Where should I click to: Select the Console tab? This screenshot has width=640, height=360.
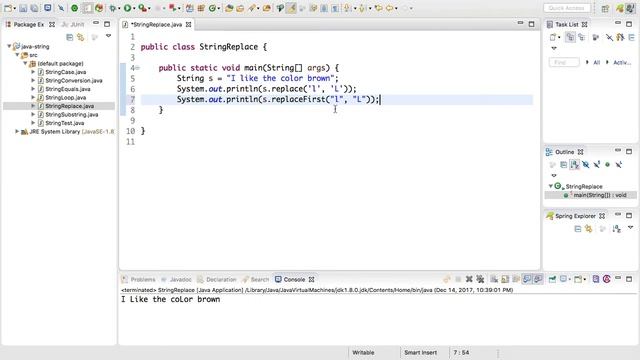tap(294, 280)
